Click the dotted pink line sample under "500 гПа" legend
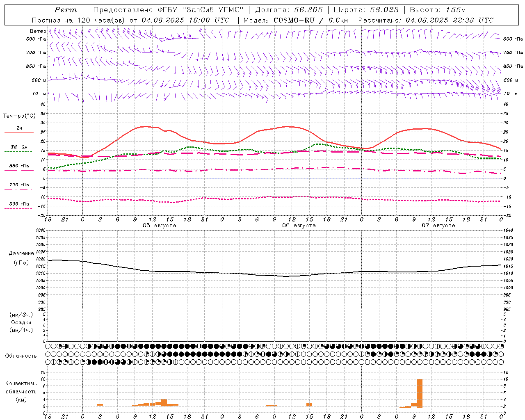This screenshot has width=525, height=420. (18, 208)
